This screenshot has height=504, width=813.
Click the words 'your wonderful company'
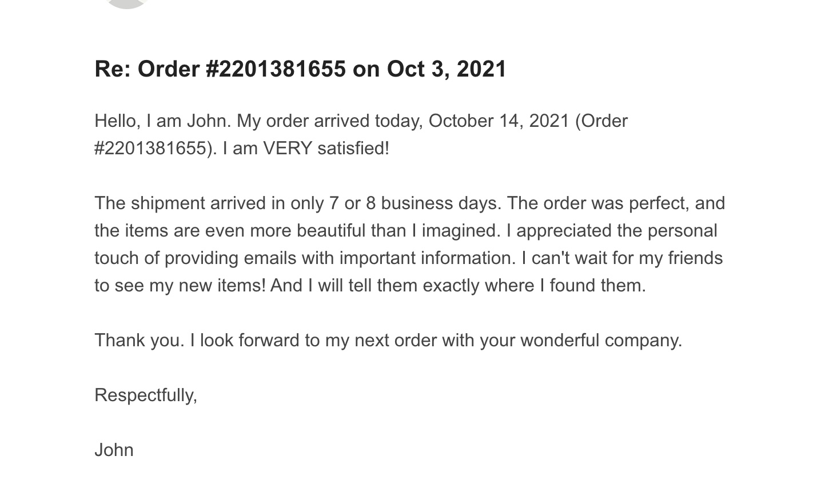[580, 341]
